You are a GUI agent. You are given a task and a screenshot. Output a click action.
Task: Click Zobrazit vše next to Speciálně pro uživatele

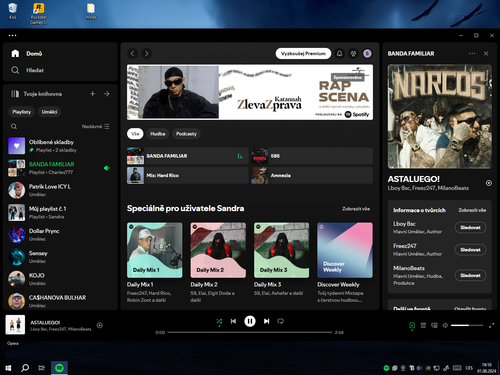pos(356,209)
